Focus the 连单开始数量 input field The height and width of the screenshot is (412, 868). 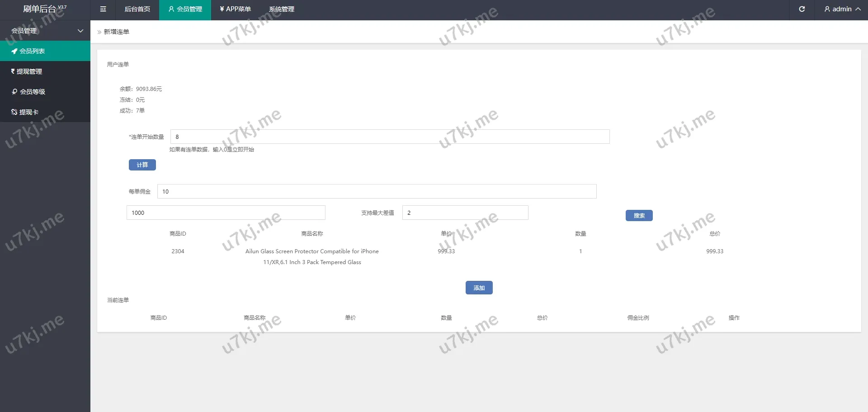point(389,137)
